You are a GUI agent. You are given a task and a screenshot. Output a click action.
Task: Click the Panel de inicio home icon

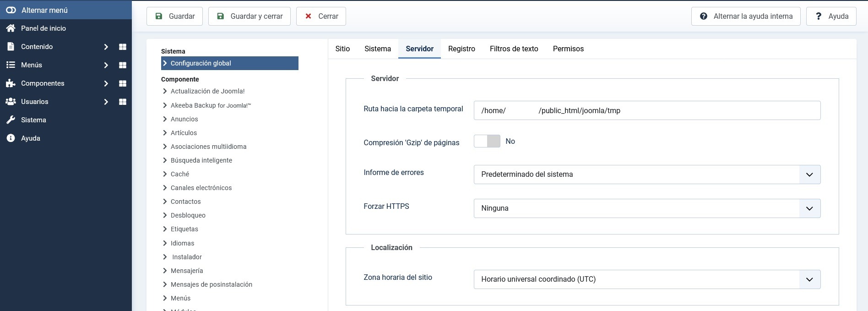click(x=11, y=28)
